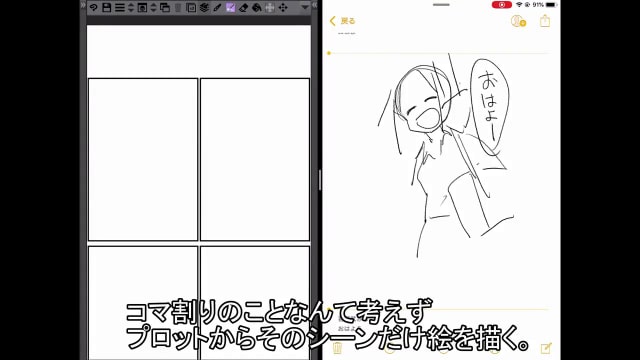Open the share icon in Notes
Viewport: 640px width, 360px height.
tap(545, 20)
